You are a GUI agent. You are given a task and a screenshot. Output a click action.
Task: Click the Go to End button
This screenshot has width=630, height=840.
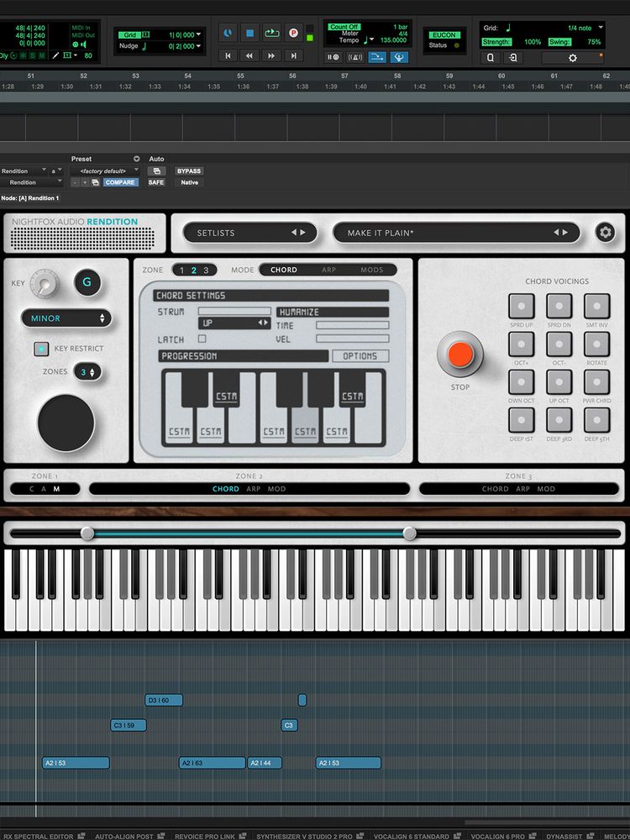293,55
